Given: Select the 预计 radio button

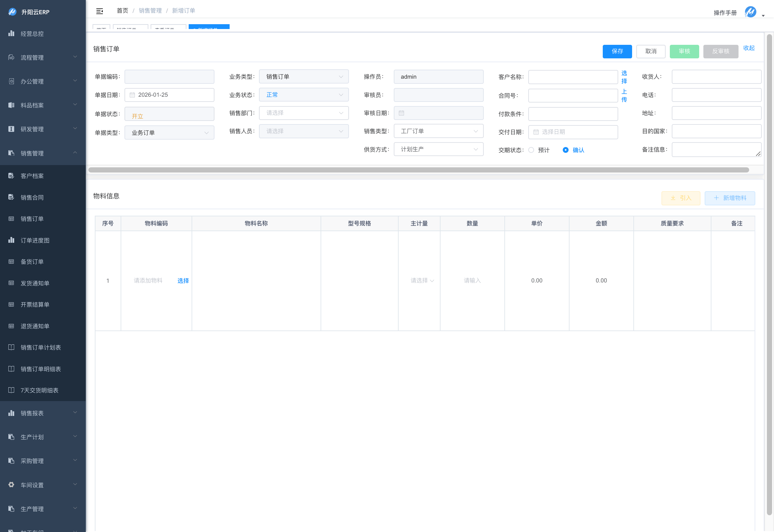Looking at the screenshot, I should click(531, 150).
